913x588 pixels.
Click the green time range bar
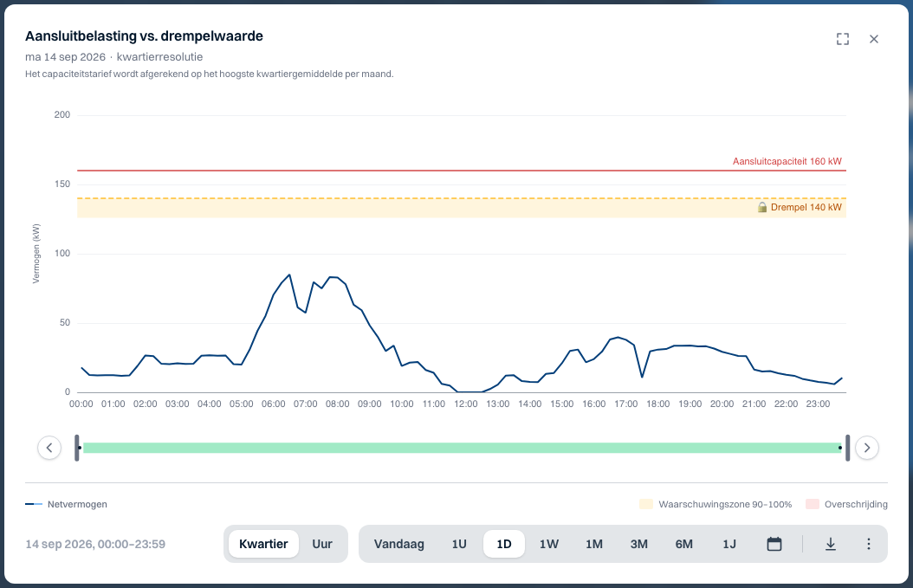tap(463, 448)
